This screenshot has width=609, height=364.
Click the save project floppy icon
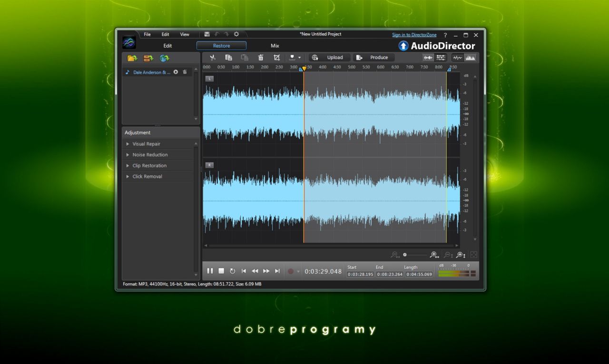point(207,34)
